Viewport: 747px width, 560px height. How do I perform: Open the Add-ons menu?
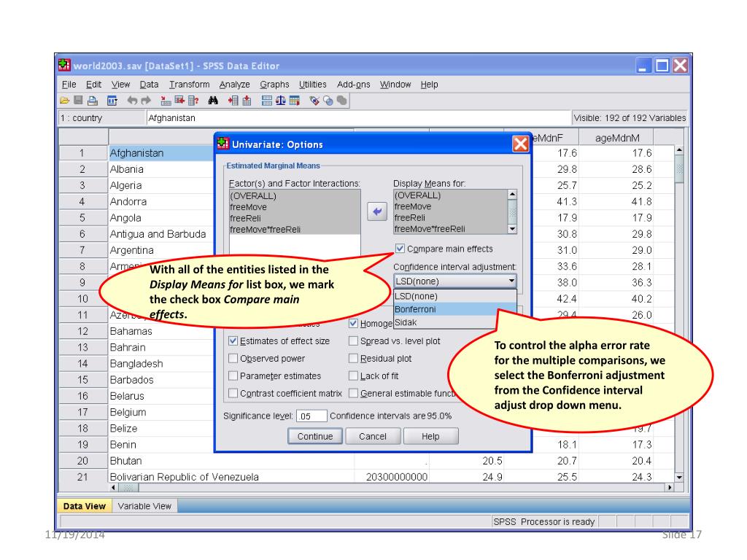click(354, 85)
